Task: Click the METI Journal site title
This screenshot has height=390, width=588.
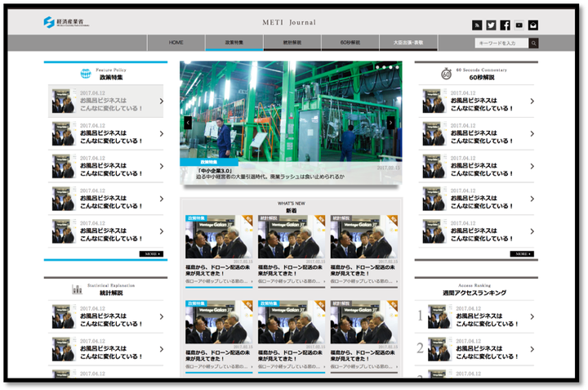Action: (289, 23)
